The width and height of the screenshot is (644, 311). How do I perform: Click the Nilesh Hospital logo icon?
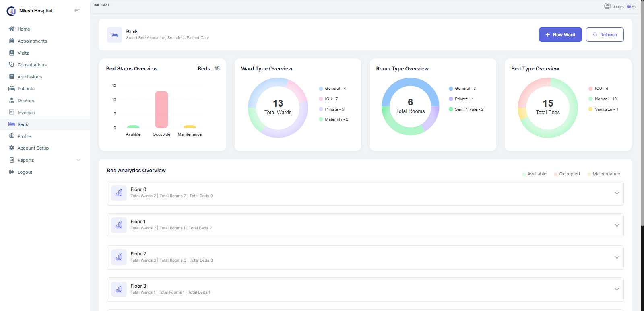click(x=11, y=11)
